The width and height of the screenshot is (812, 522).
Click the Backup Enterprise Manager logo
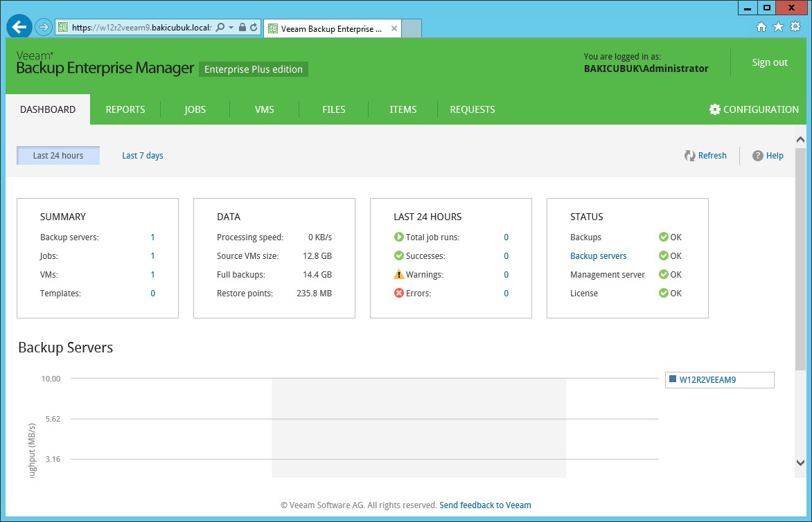tap(105, 63)
